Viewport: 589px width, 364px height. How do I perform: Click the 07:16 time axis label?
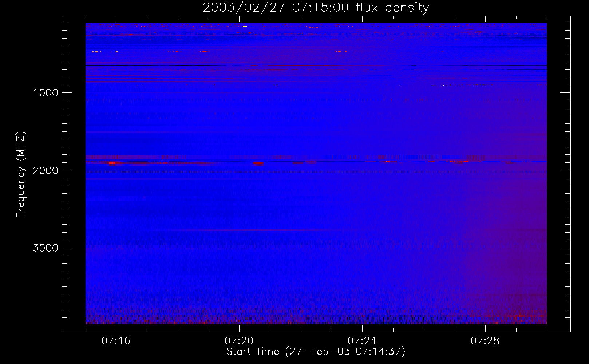[116, 341]
